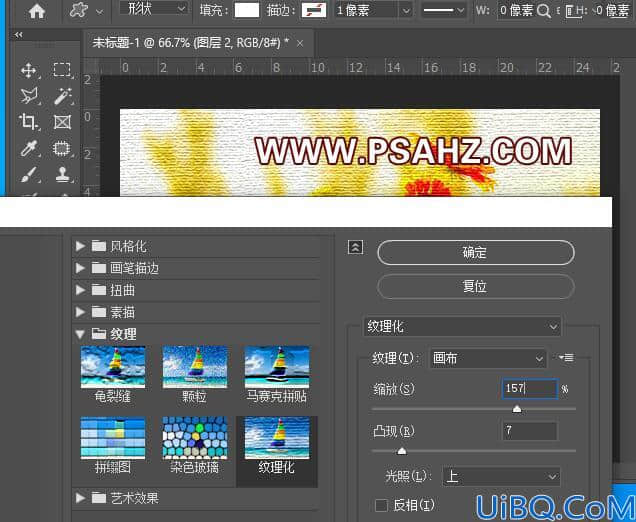The width and height of the screenshot is (636, 522).
Task: Switch to the 未标题-1 document tab
Action: click(x=191, y=43)
